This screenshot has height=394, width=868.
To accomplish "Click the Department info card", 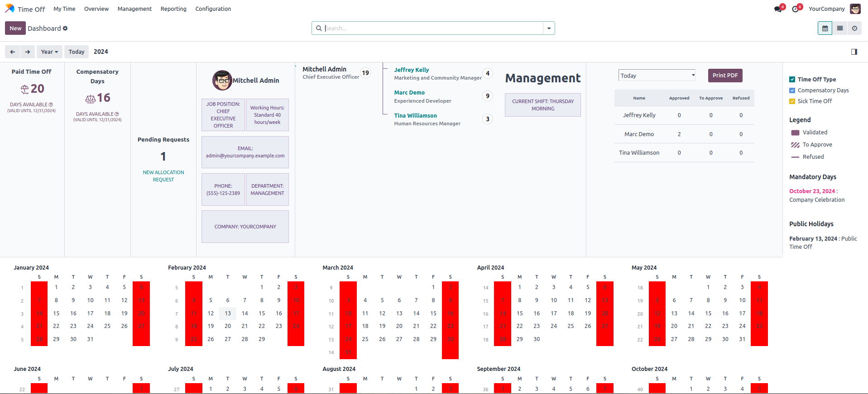I will (x=267, y=190).
